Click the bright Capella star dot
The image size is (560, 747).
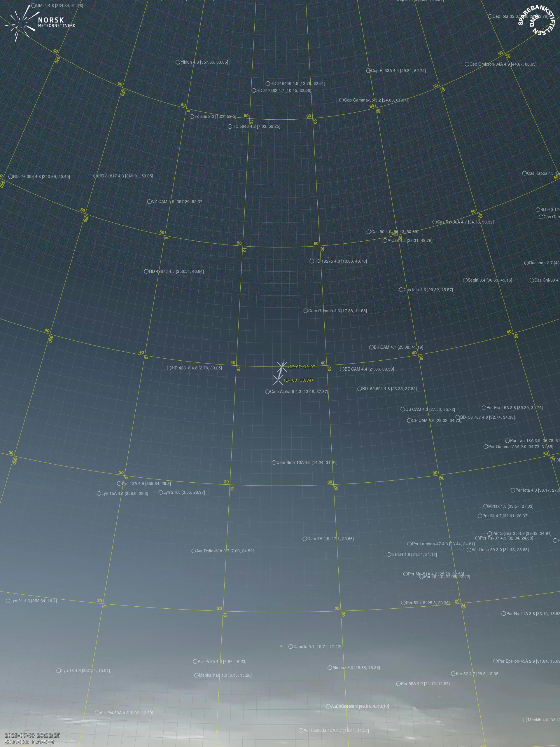[x=281, y=646]
